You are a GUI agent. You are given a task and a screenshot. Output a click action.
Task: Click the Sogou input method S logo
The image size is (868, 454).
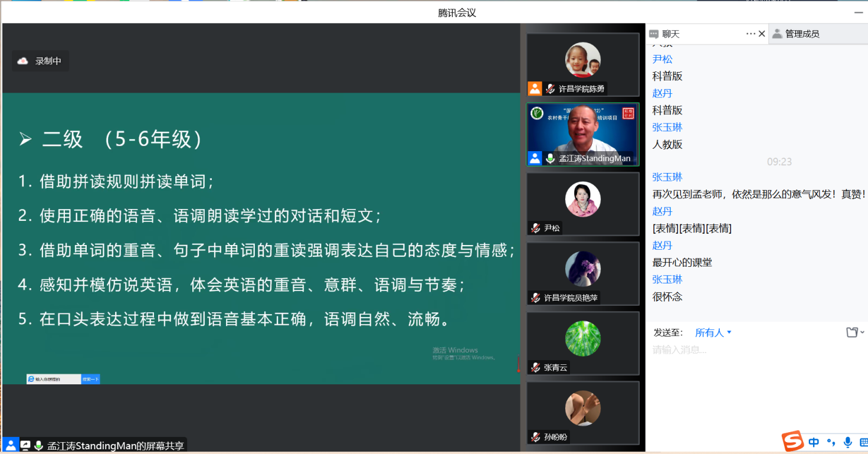pyautogui.click(x=793, y=442)
